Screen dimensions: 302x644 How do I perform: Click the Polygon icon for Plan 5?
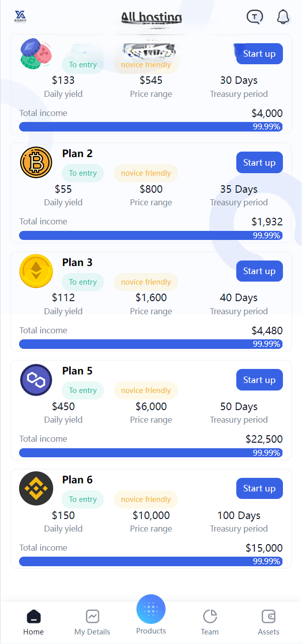pyautogui.click(x=36, y=380)
